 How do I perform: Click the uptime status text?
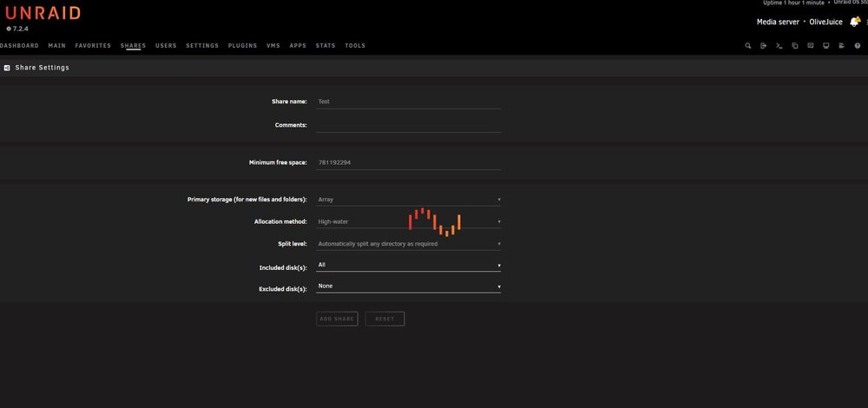coord(794,3)
